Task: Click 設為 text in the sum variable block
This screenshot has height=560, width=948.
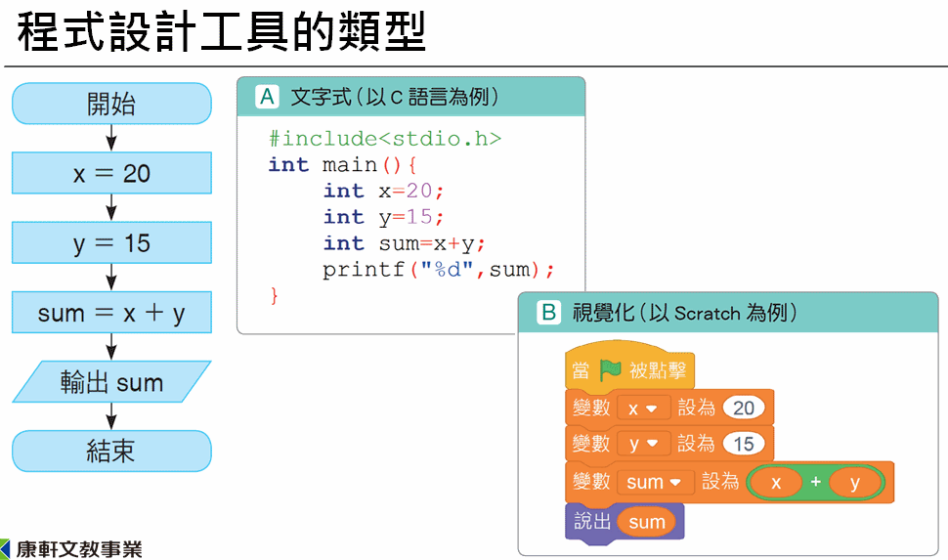Action: coord(720,482)
